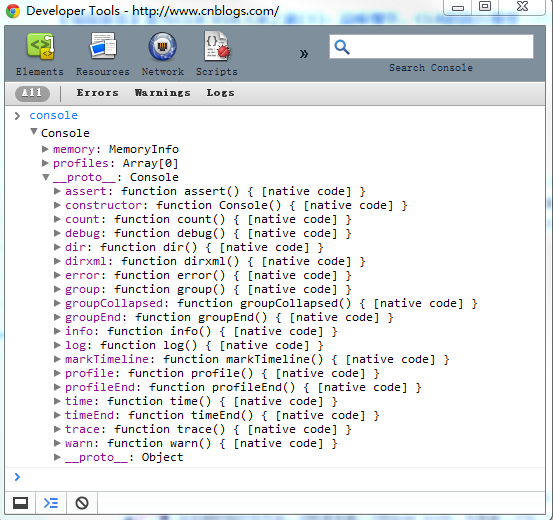
Task: Open the Network panel
Action: [163, 54]
